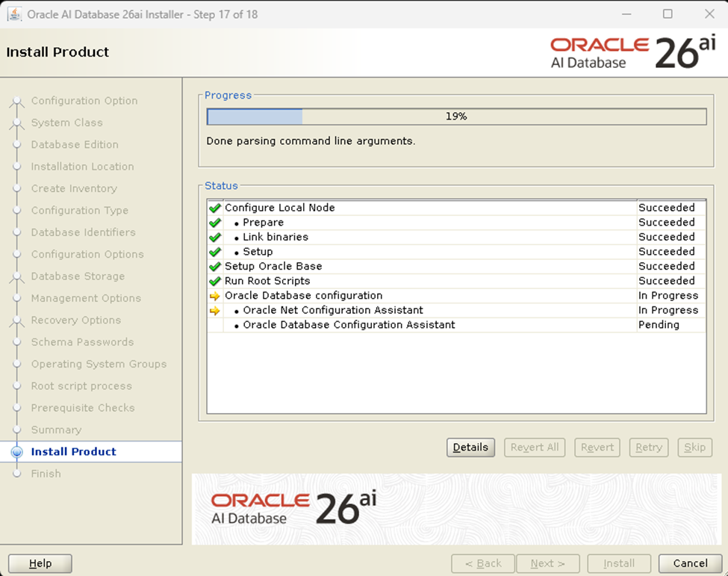The height and width of the screenshot is (576, 728).
Task: Click the Oracle 26ai logo in the header
Action: (x=633, y=52)
